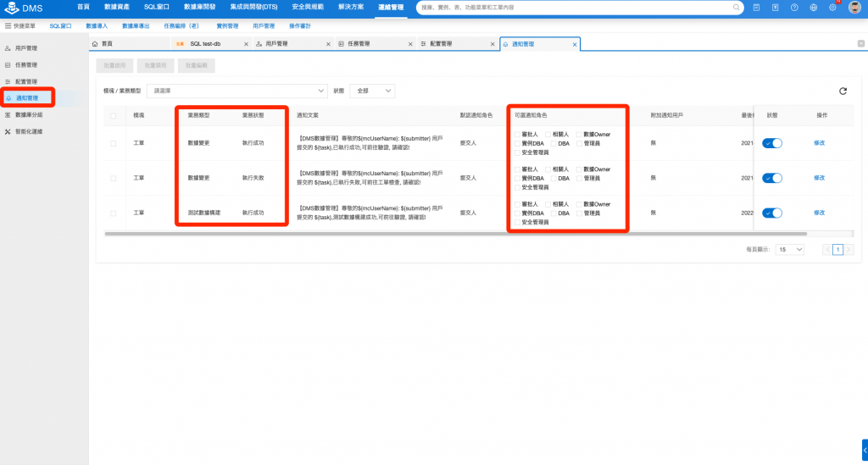
Task: Open the 模塊/業務類型 dropdown
Action: 237,91
